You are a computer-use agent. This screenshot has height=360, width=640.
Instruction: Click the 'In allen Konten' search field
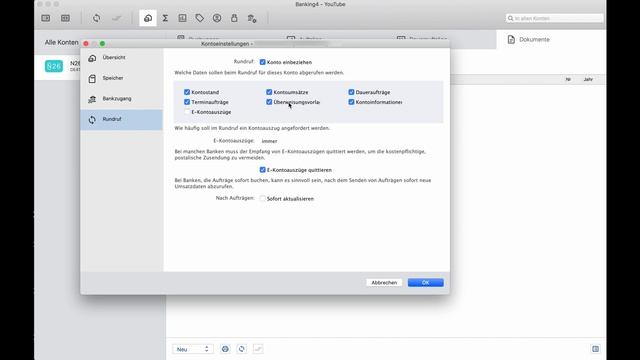coord(554,18)
